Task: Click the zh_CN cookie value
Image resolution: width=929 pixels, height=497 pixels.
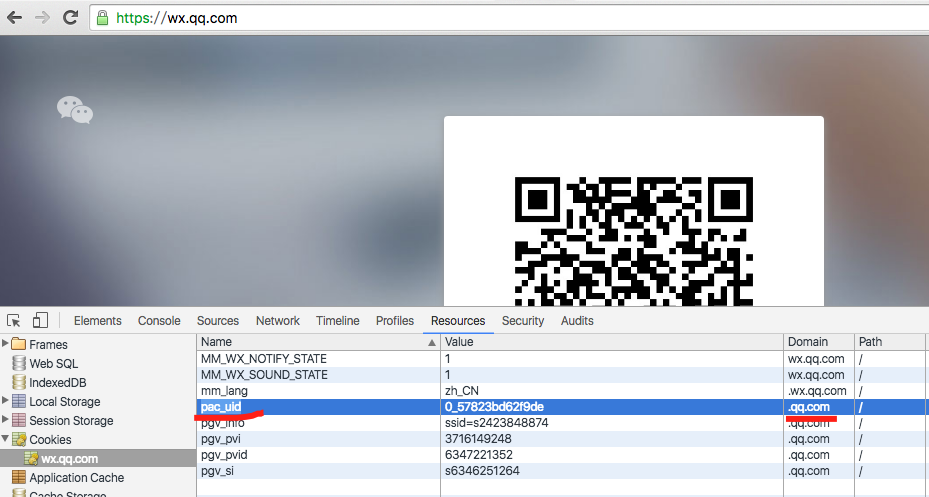Action: click(x=462, y=391)
